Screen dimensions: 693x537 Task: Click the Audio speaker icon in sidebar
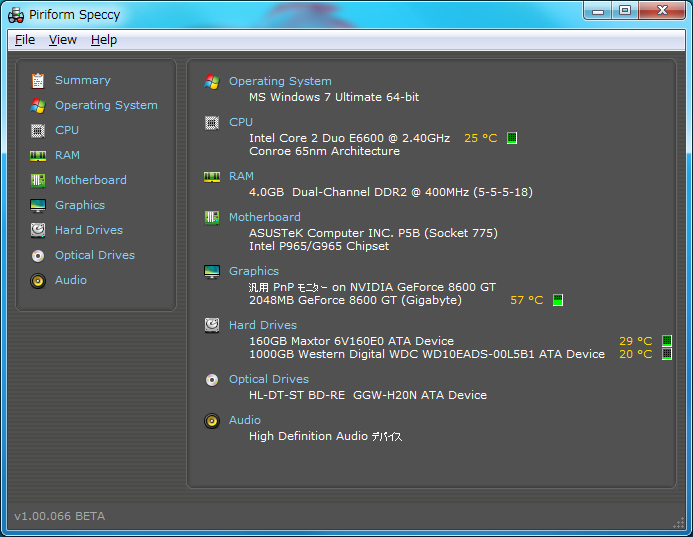38,281
